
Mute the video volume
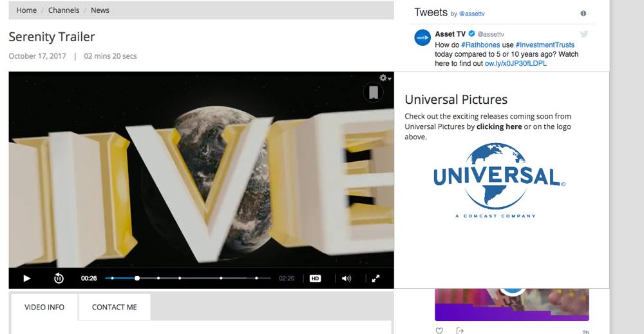pos(346,279)
